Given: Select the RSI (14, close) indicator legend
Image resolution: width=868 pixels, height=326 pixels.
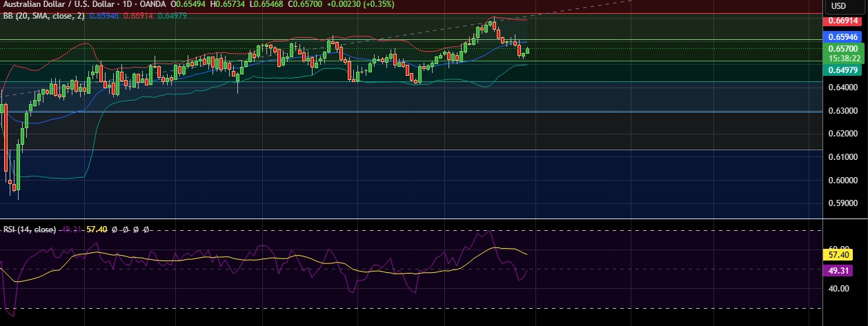Looking at the screenshot, I should (28, 229).
